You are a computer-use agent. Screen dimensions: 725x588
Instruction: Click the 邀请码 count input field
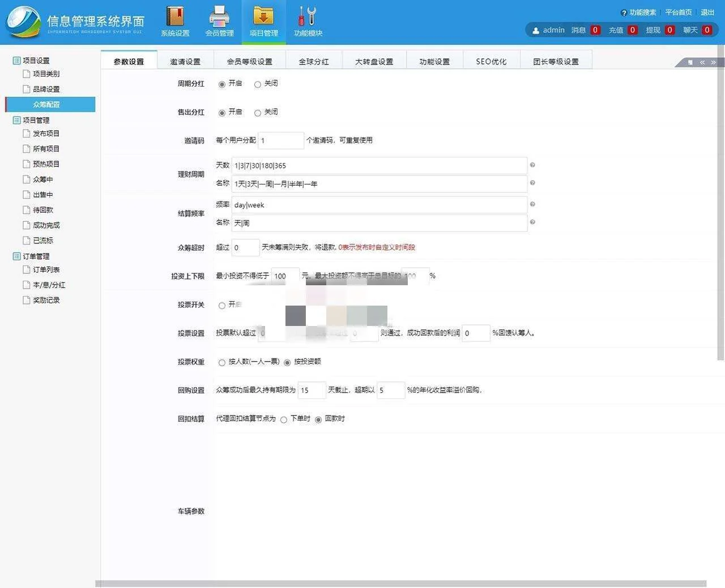pos(280,140)
